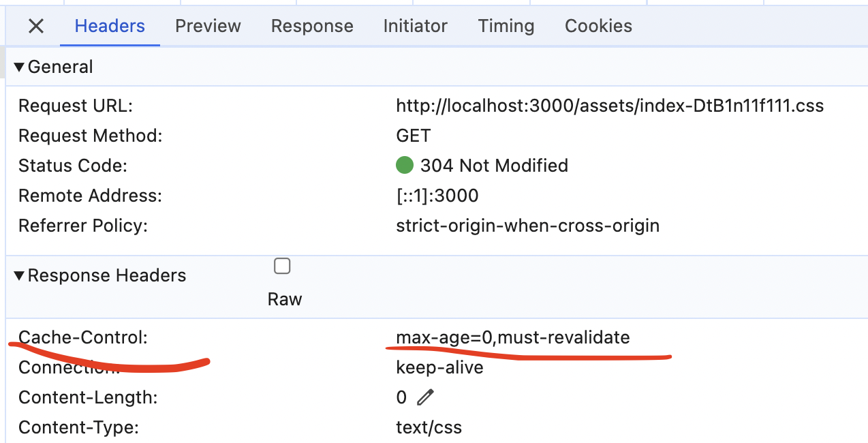View the Timing tab

506,26
